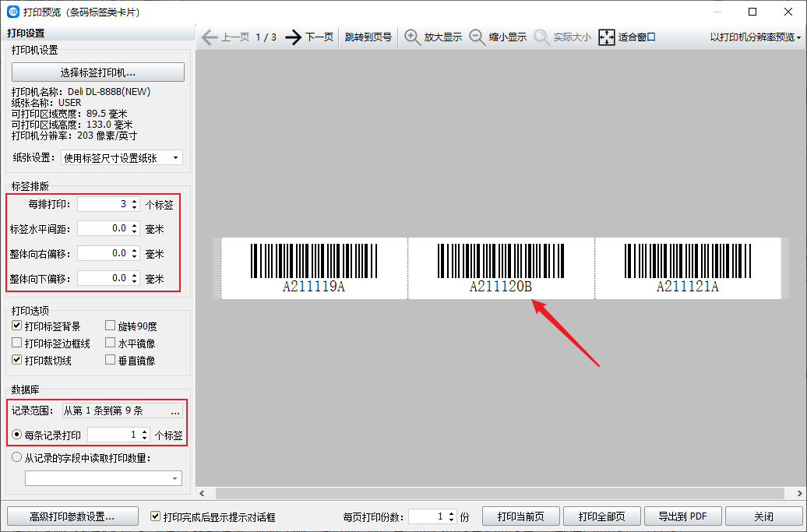The width and height of the screenshot is (807, 532).
Task: Click the 每页打印份数 input field
Action: coord(427,516)
